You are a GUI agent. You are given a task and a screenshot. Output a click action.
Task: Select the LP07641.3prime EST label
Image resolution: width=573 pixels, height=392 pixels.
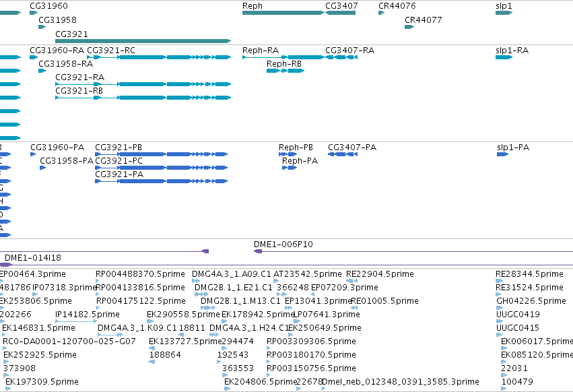tap(327, 315)
